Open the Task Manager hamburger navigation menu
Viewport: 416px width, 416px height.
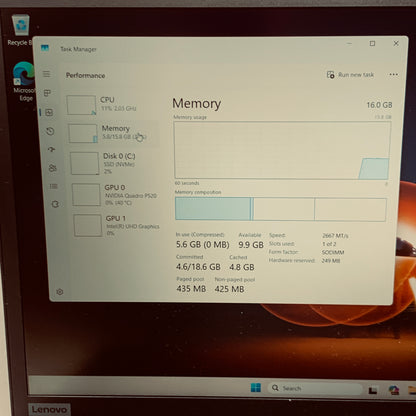tap(46, 74)
